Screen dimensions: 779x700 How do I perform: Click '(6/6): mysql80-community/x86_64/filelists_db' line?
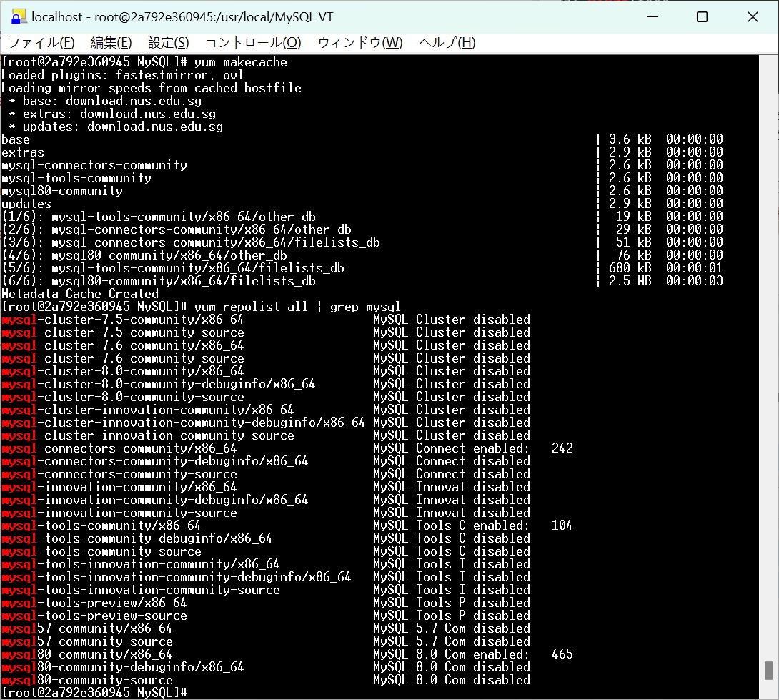coord(159,281)
